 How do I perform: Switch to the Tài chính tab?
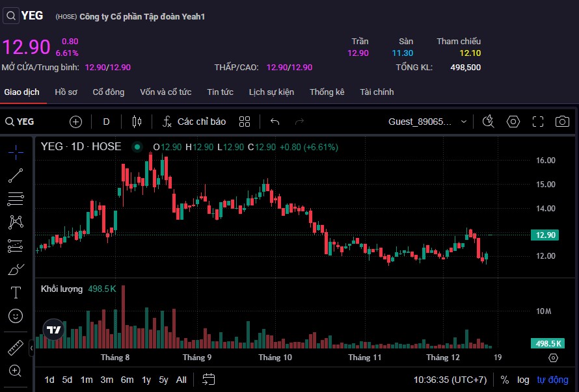tap(377, 92)
